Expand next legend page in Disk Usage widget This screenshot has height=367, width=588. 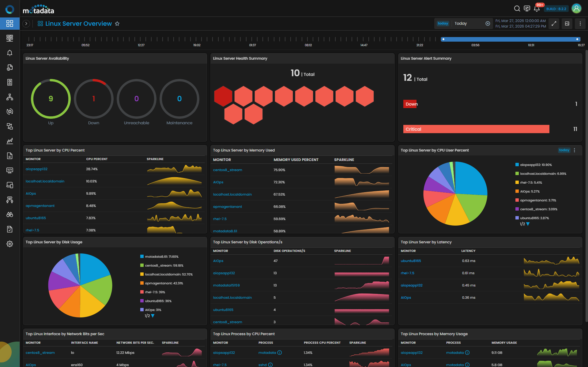(153, 316)
